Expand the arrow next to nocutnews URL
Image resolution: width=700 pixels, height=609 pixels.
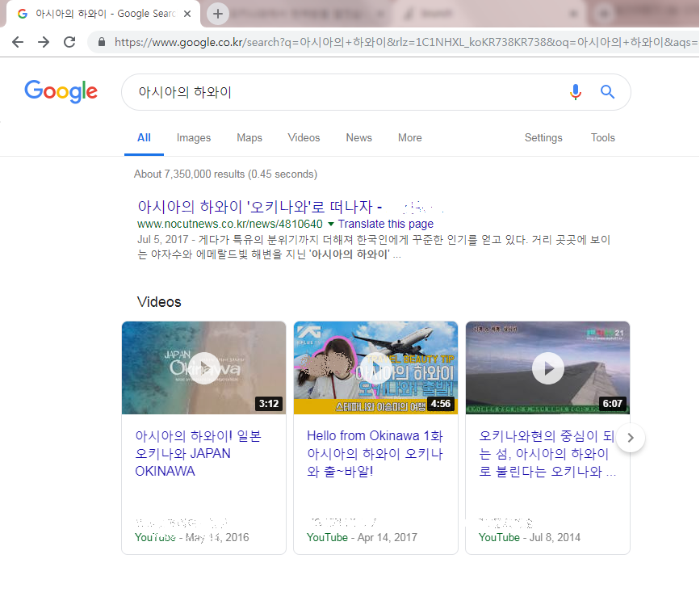pos(331,224)
